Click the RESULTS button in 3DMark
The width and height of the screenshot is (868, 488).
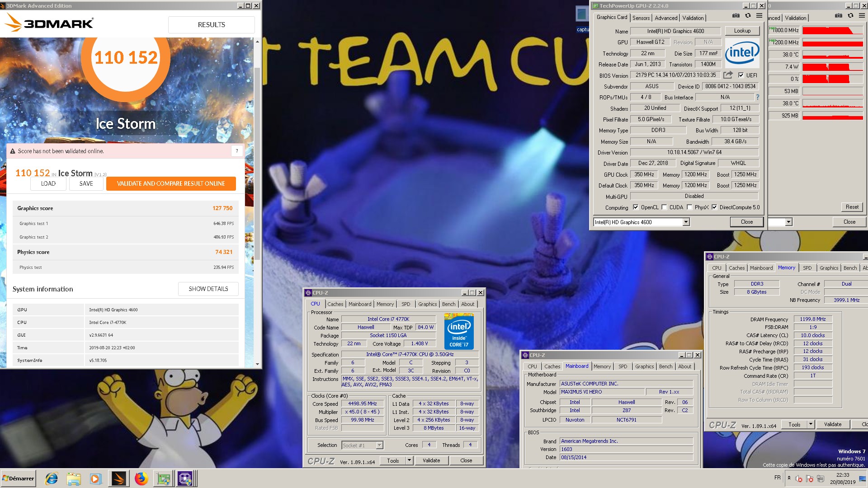[211, 25]
